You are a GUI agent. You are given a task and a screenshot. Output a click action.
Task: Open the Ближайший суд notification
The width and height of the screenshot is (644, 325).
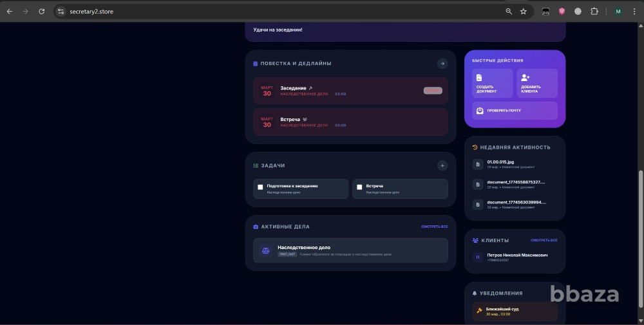click(515, 311)
